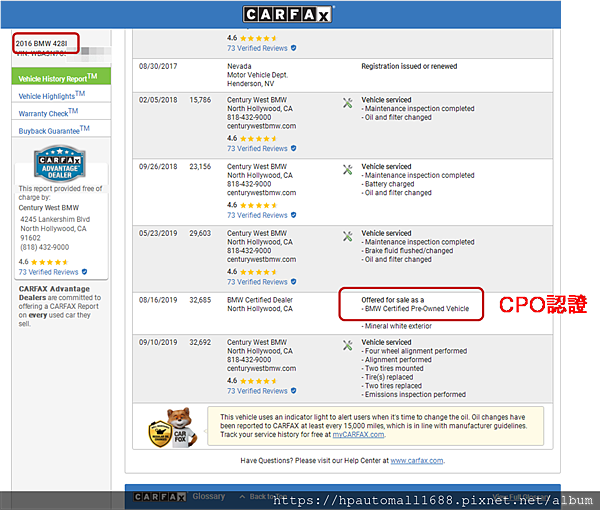Click Emissions inspection performed text
Image resolution: width=600 pixels, height=510 pixels.
click(415, 394)
